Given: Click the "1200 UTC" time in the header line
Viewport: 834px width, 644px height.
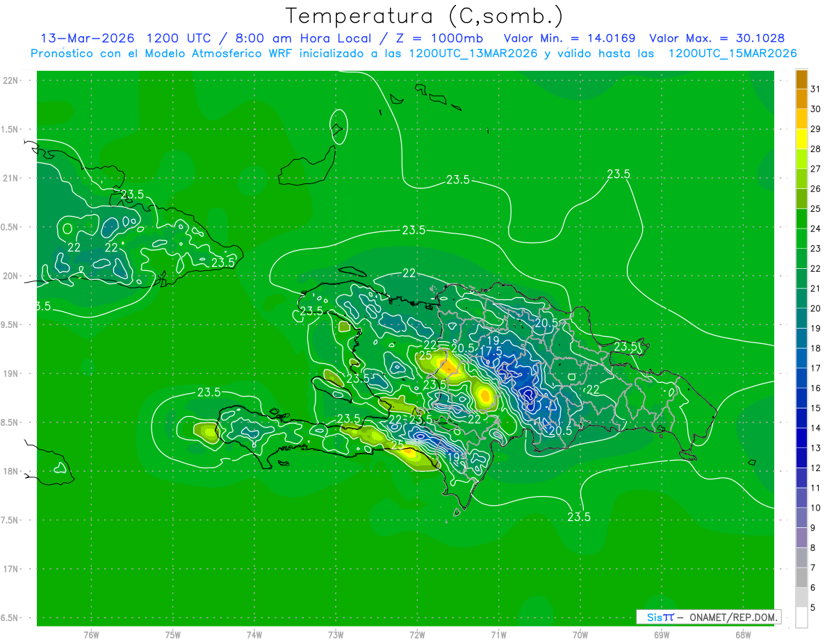Looking at the screenshot, I should pyautogui.click(x=179, y=38).
